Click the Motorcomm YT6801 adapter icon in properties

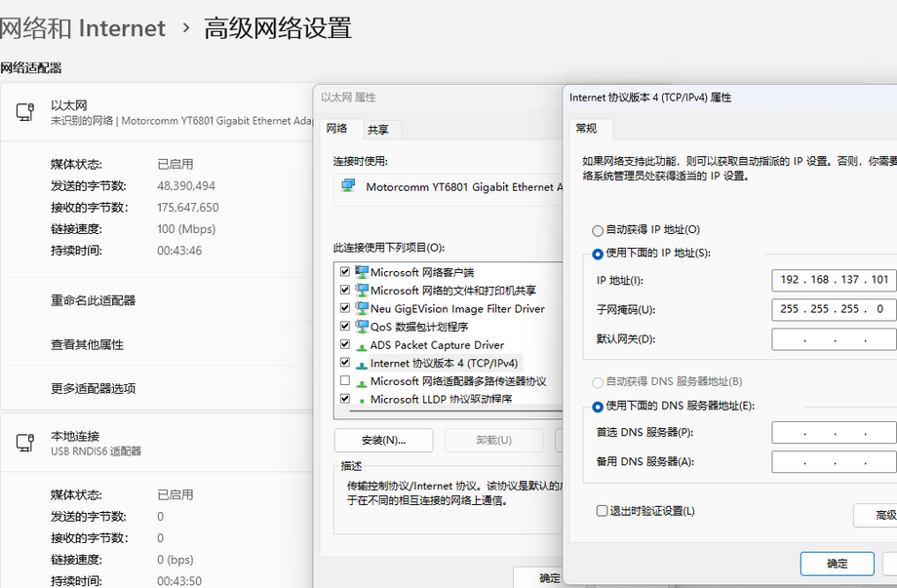coord(348,186)
